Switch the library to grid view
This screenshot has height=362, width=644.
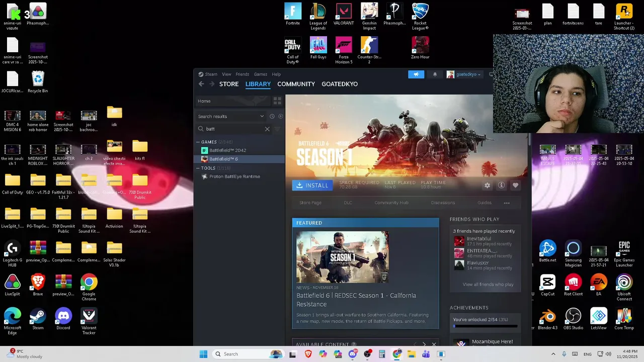(x=277, y=101)
